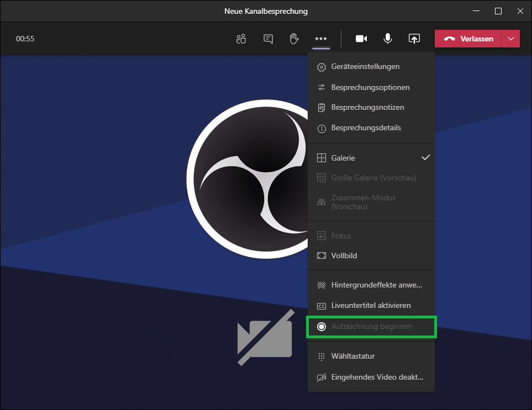Choose Große Galerie (Vorschau)

click(371, 178)
